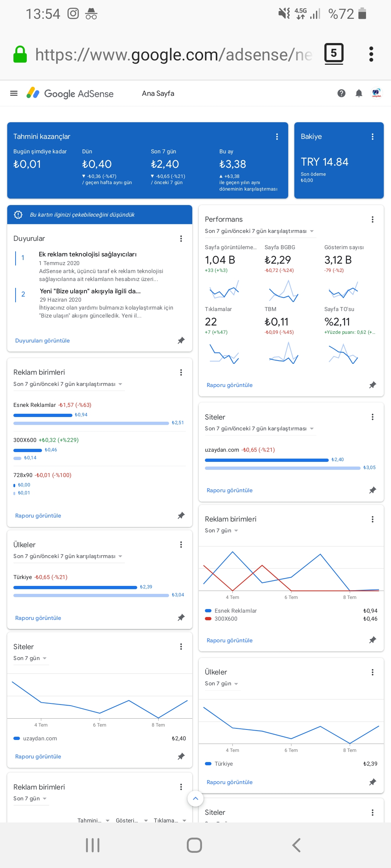Open options of Siteler comparison card
The height and width of the screenshot is (868, 391).
(x=372, y=417)
